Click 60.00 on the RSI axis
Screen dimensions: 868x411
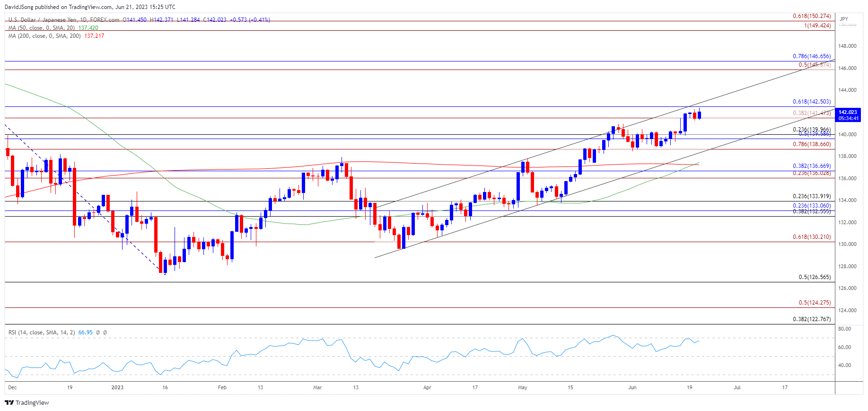[844, 347]
